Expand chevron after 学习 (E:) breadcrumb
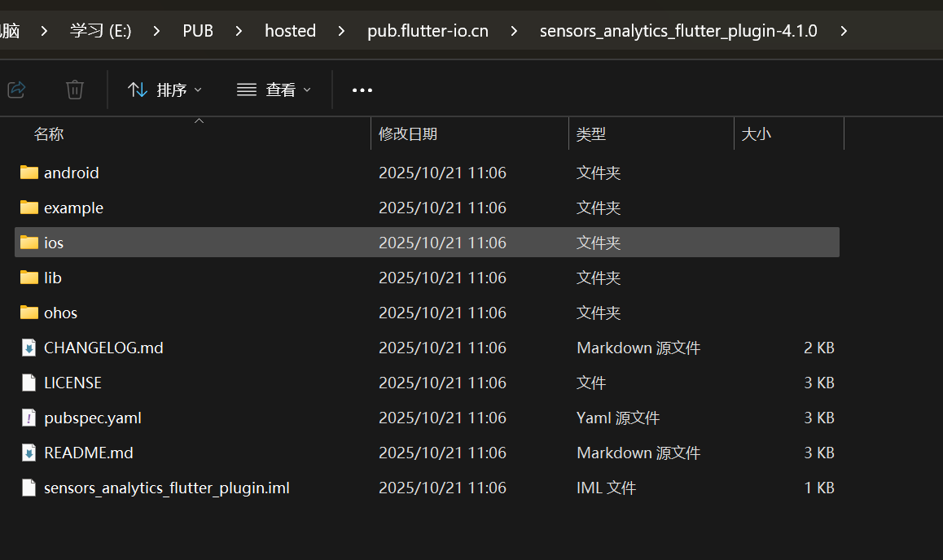This screenshot has width=943, height=560. coord(157,31)
